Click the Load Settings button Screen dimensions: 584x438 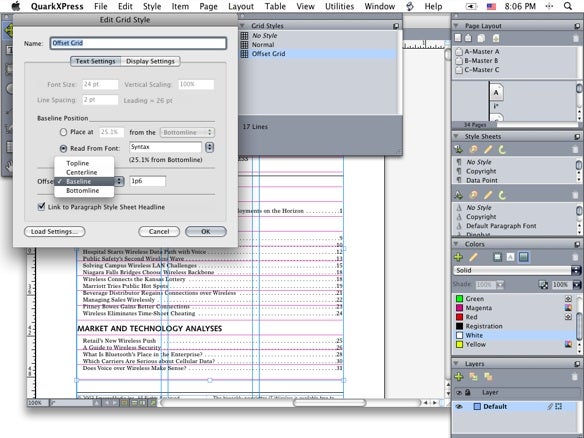pyautogui.click(x=54, y=231)
